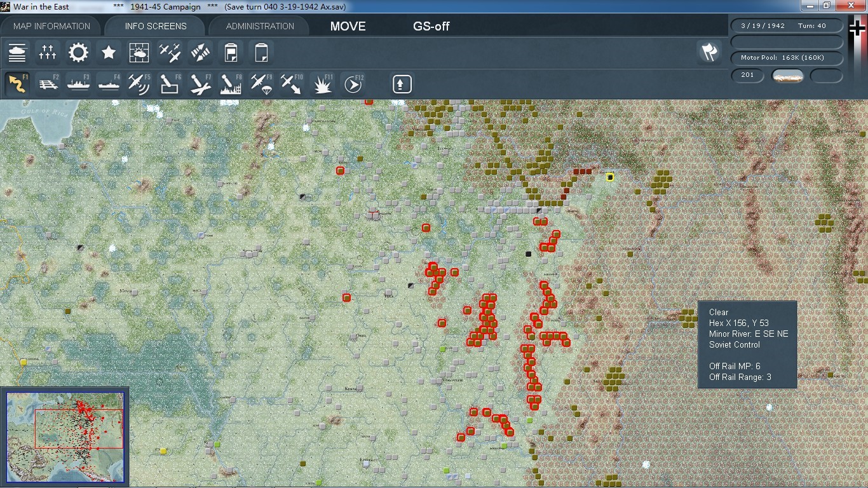The image size is (868, 488).
Task: Open the blank report document icon
Action: (261, 53)
